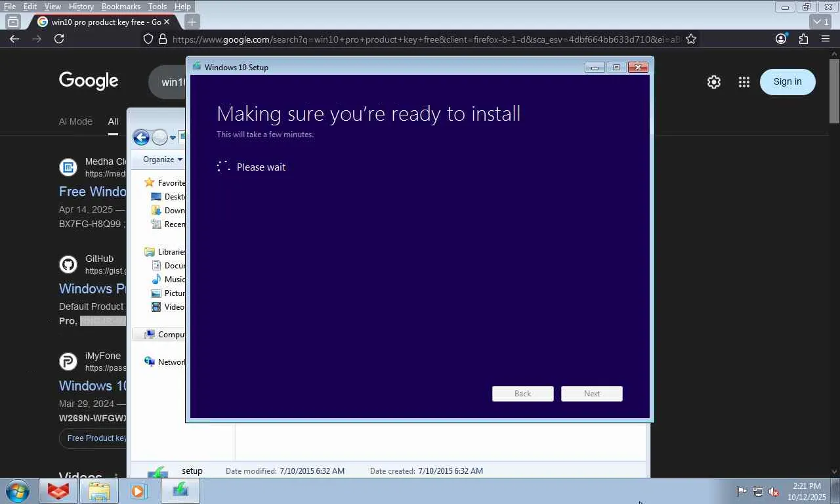Open Google quick settings gear
The height and width of the screenshot is (504, 840).
click(714, 82)
